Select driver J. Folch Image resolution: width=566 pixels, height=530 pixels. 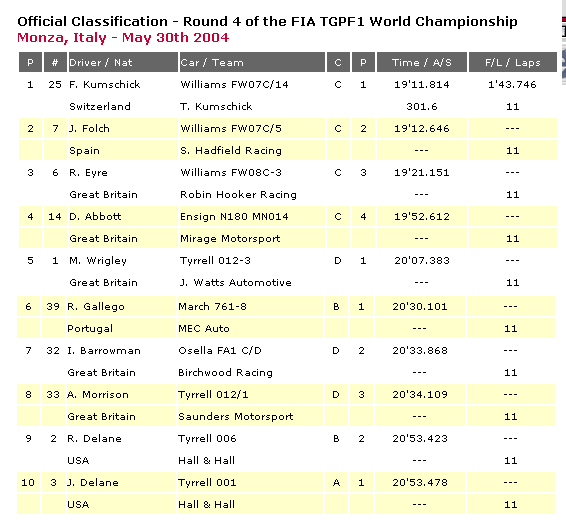pos(89,129)
